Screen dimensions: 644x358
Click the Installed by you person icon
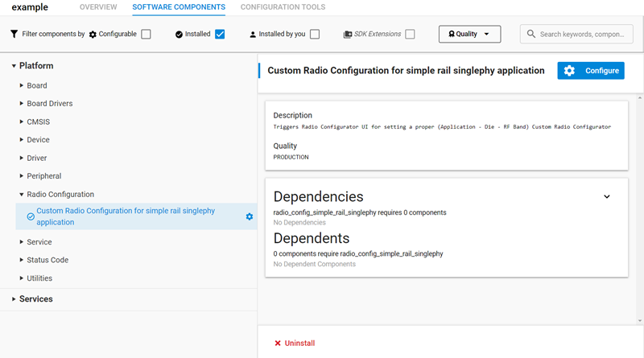tap(253, 35)
